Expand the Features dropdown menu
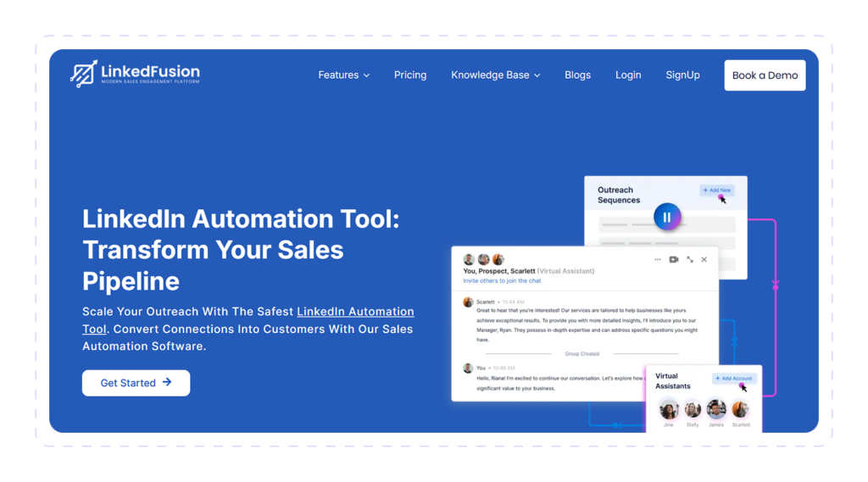This screenshot has height=482, width=868. (x=344, y=75)
